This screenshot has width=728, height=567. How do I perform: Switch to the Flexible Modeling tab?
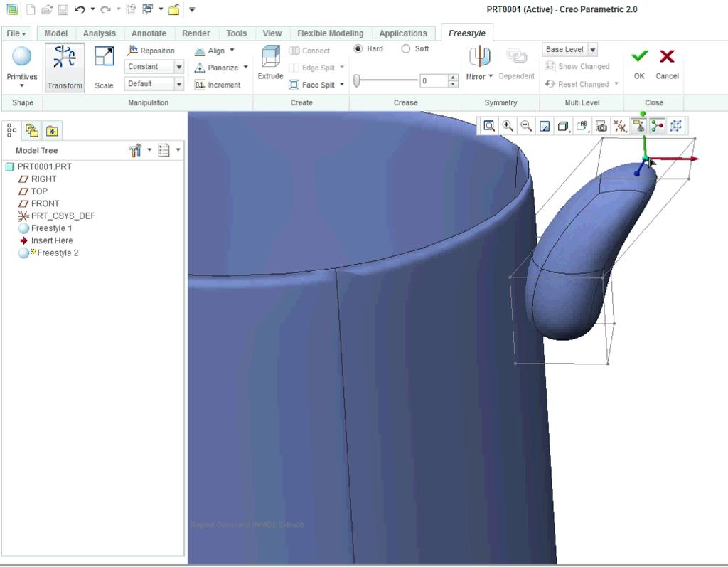coord(330,33)
